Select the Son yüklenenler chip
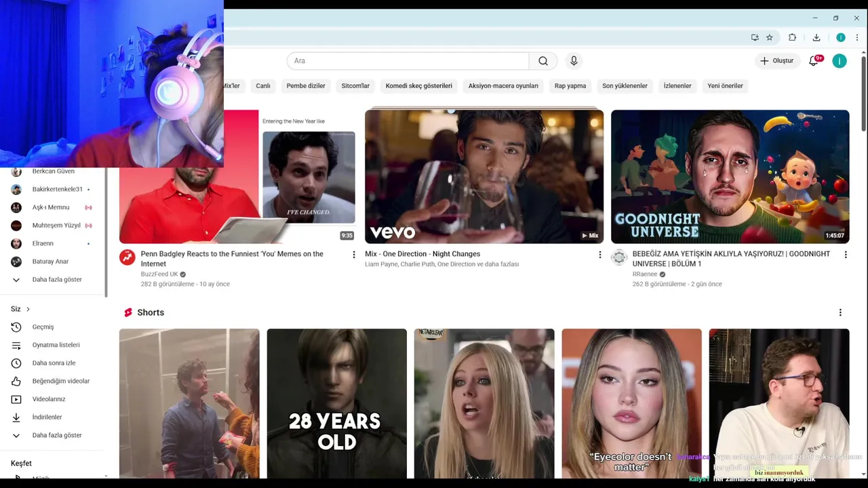 (625, 86)
